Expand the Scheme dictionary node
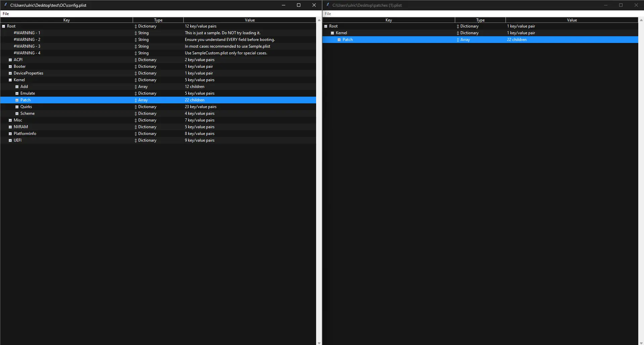 17,113
